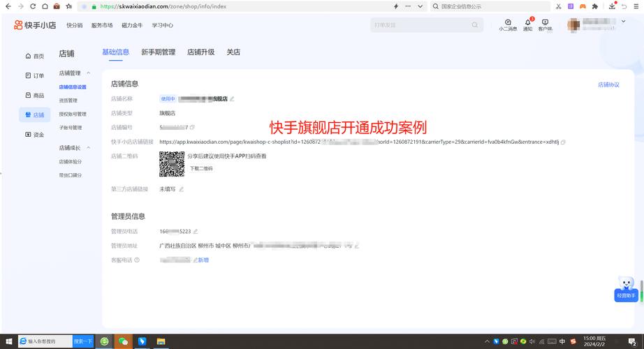Open Windows Start menu
644x349 pixels.
(8, 341)
